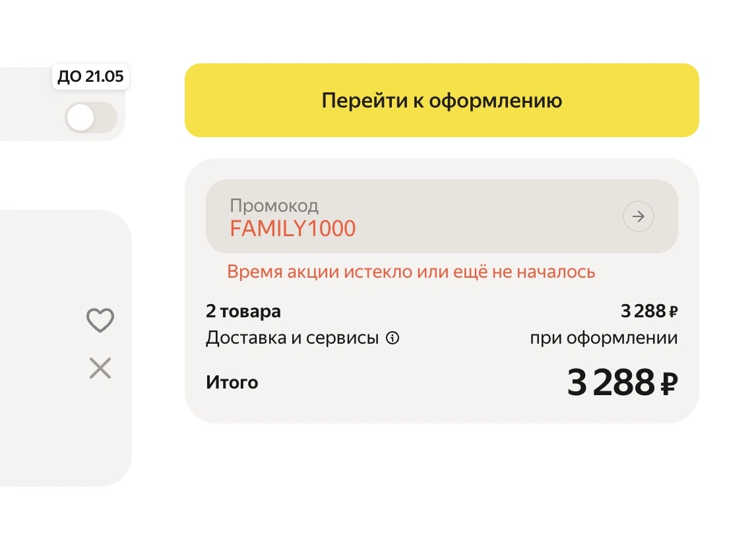Screen dimensions: 756x537
Task: Click the при оформлении delivery value
Action: click(604, 338)
